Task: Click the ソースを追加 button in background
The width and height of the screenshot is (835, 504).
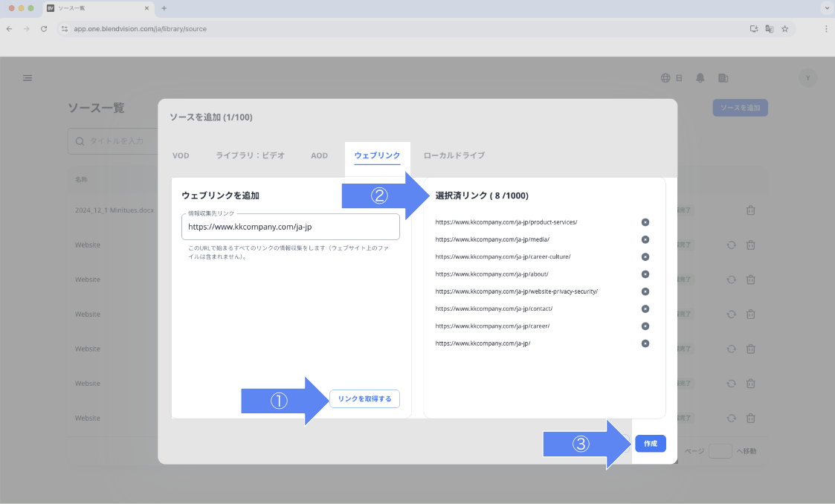Action: click(x=741, y=108)
